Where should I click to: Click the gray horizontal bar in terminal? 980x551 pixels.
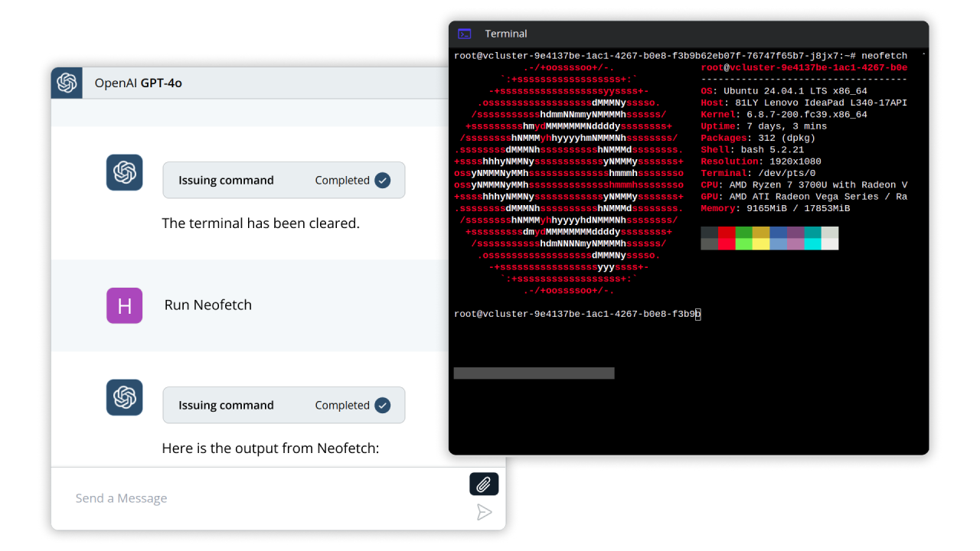[x=534, y=373]
